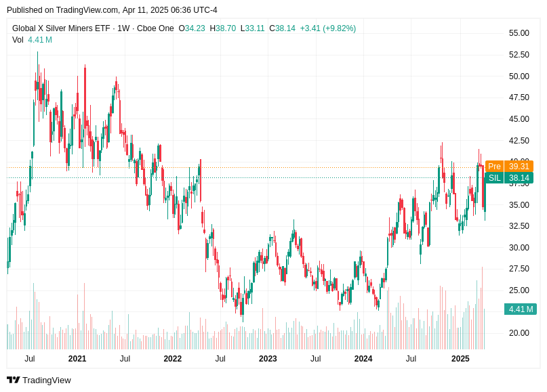The width and height of the screenshot is (547, 392).
Task: Click the change value +3.41 (+9.82%)
Action: (328, 28)
